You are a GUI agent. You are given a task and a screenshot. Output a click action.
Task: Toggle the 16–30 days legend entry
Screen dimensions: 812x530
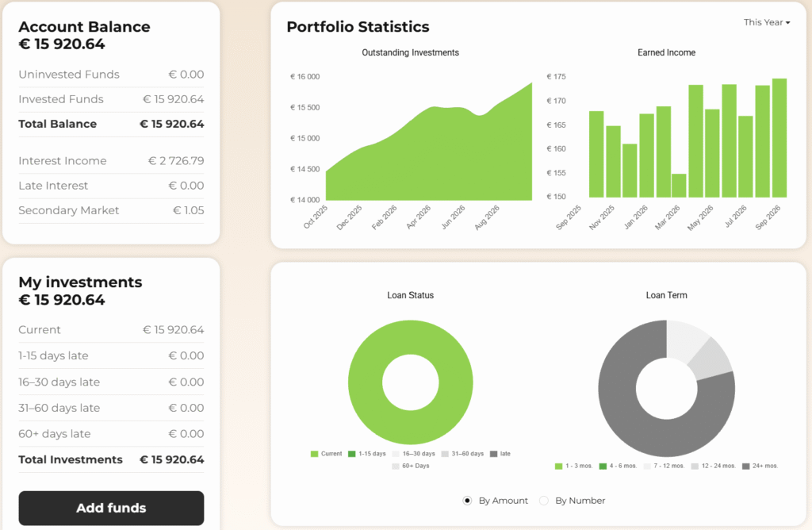[x=413, y=454]
